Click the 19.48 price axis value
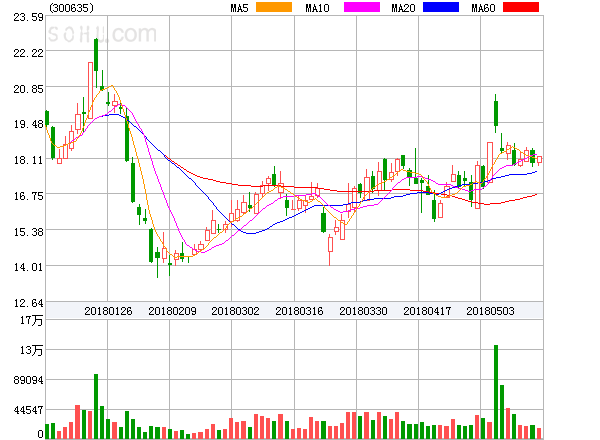600x440 pixels. coord(29,124)
